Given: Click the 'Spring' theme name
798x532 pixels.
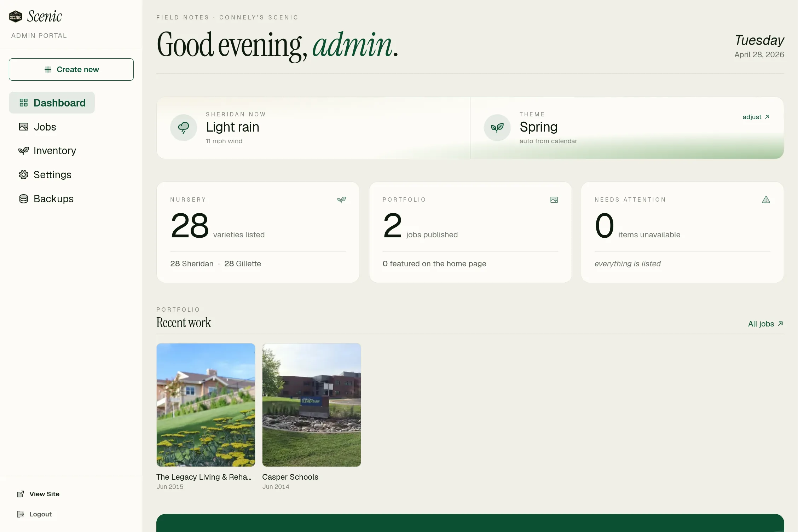Looking at the screenshot, I should pyautogui.click(x=538, y=127).
